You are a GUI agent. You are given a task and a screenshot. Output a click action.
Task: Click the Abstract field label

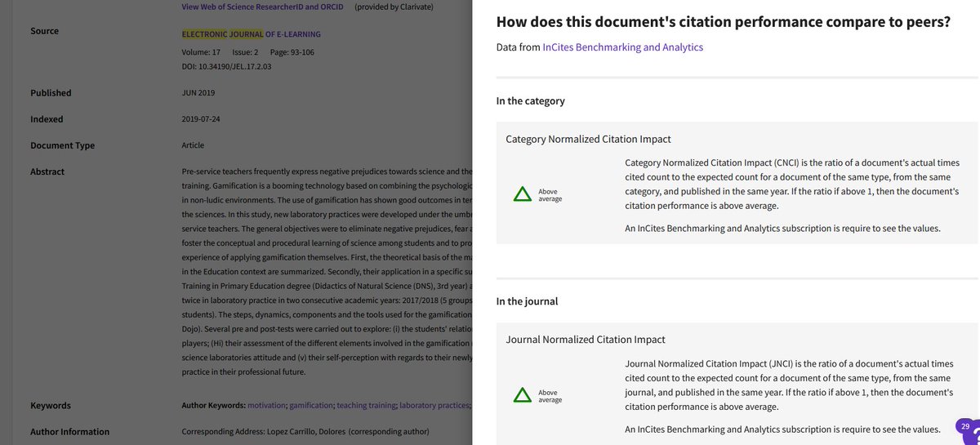[x=47, y=171]
